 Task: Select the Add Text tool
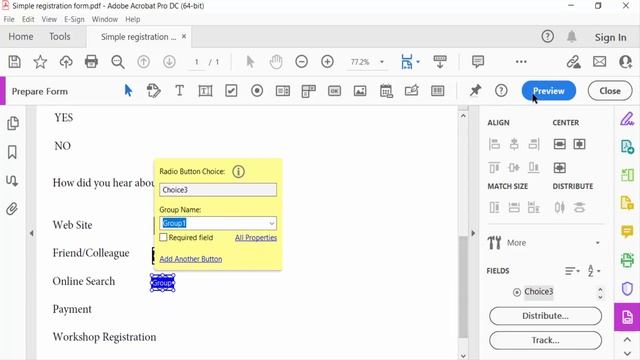(x=179, y=91)
